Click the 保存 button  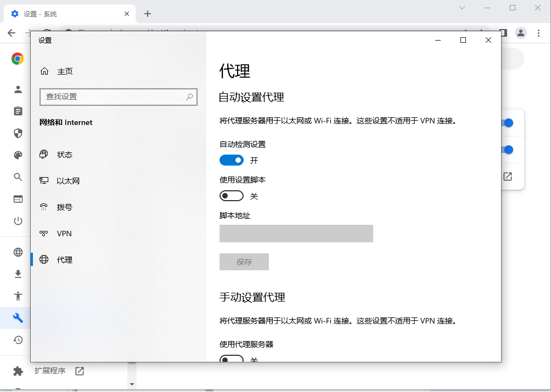[x=244, y=262]
